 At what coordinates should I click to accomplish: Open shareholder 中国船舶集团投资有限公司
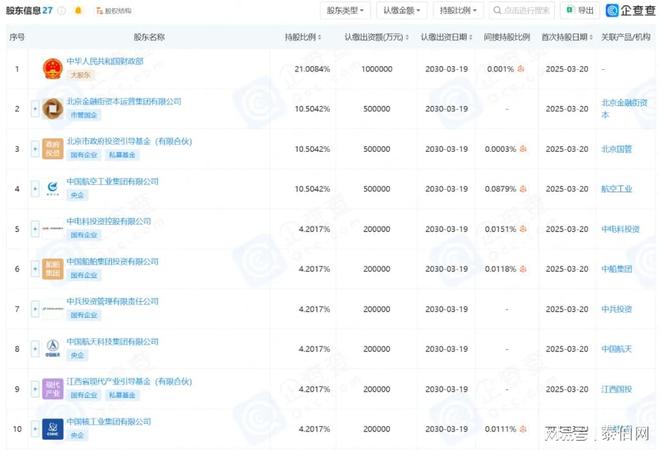click(x=112, y=261)
